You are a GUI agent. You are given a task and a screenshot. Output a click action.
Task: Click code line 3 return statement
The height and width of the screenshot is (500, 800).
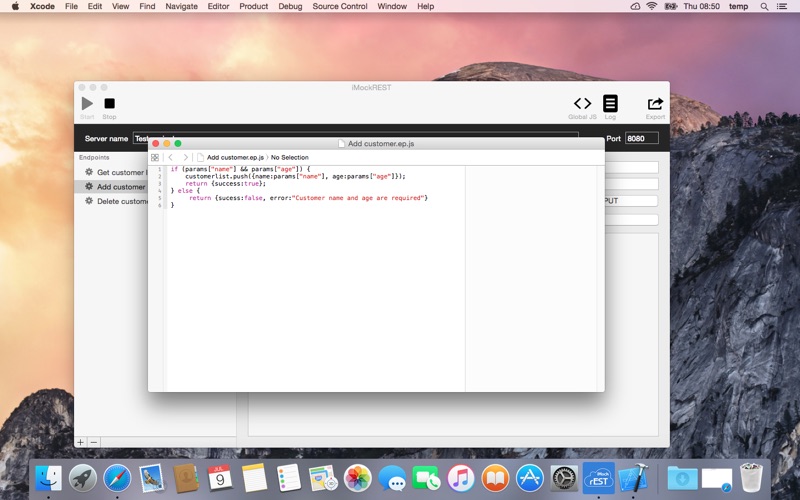pos(226,183)
